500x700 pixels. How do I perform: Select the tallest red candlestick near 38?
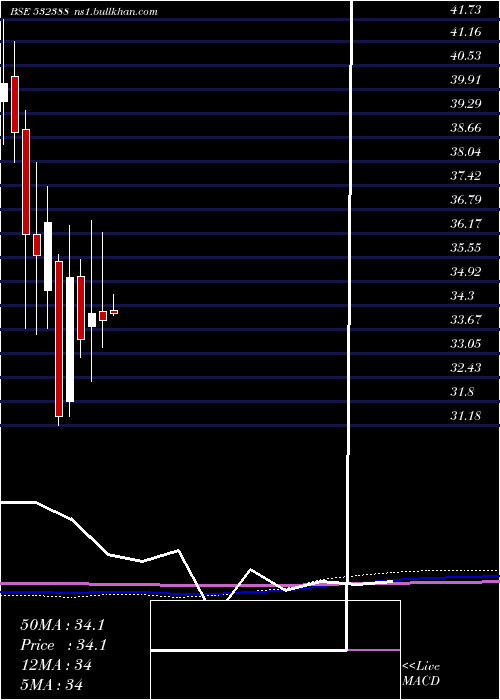[x=26, y=182]
